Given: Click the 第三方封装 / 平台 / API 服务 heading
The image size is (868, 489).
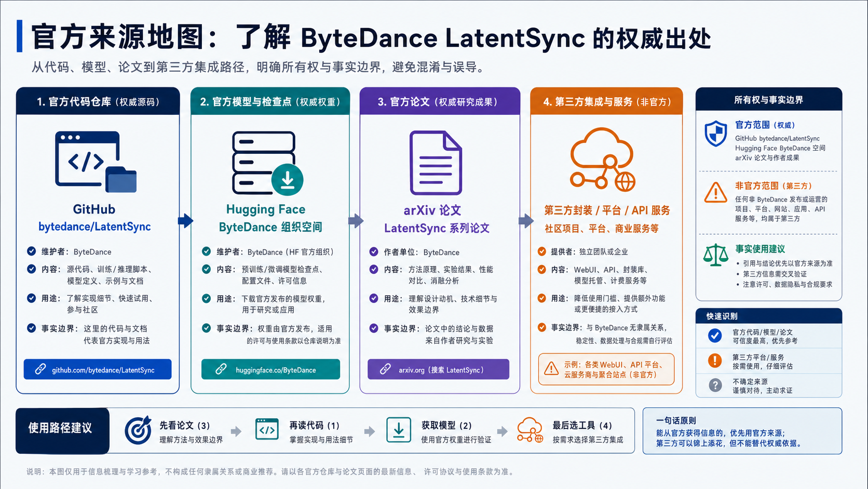Looking at the screenshot, I should [x=607, y=210].
